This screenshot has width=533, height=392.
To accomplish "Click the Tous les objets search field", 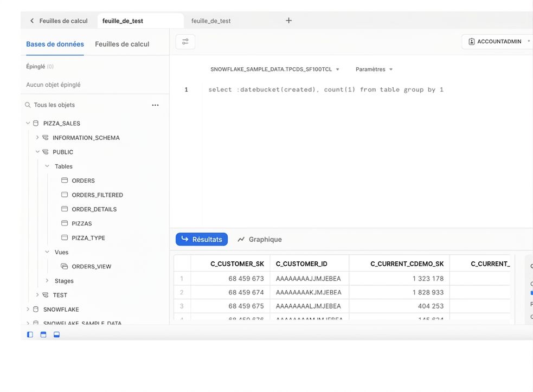I will click(54, 105).
